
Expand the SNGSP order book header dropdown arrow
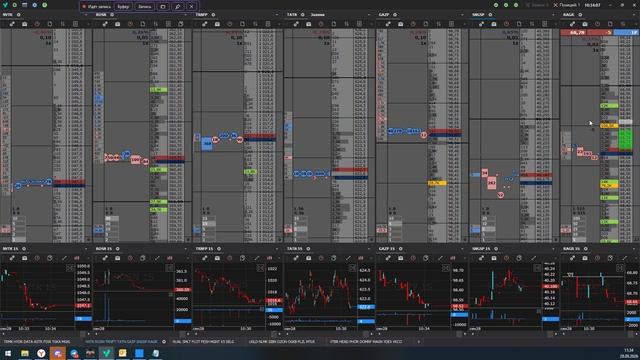553,15
